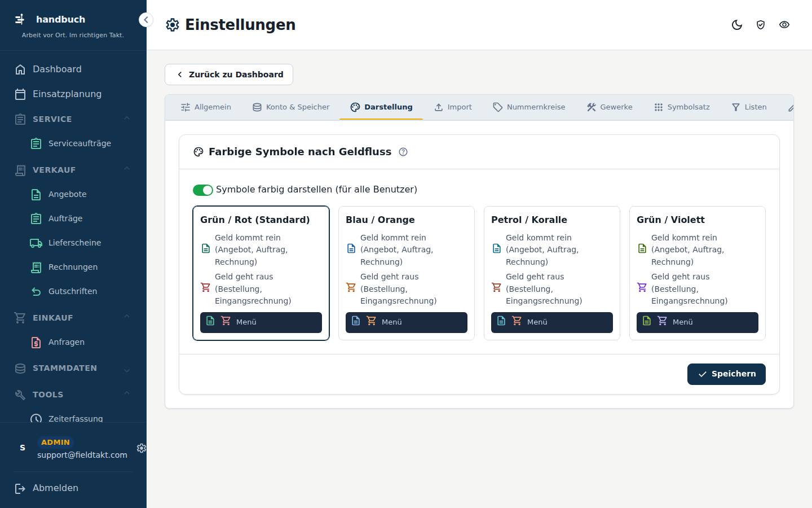
Task: Open the Symbolsatz tab
Action: click(x=682, y=107)
